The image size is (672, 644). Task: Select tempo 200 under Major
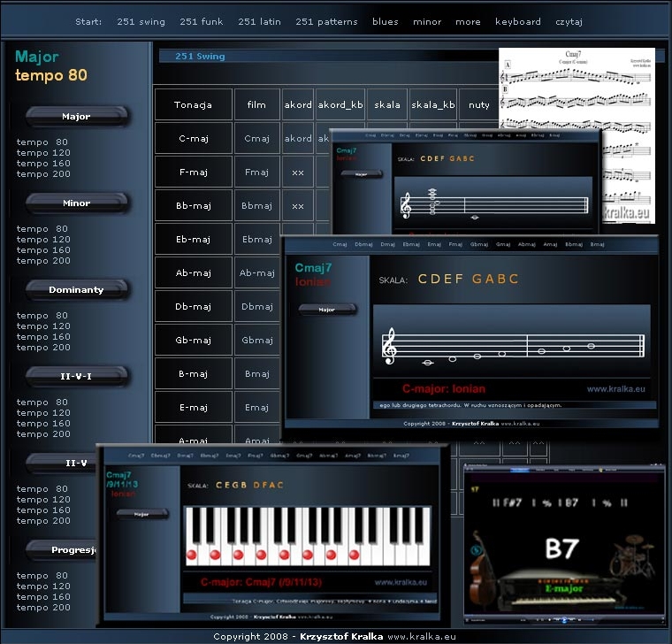tap(43, 174)
